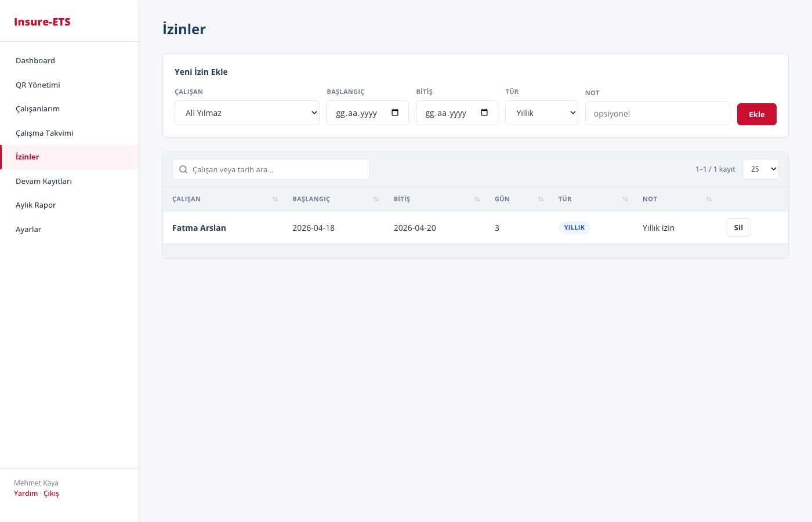This screenshot has width=812, height=522.
Task: Navigate to Devam Kayıtları page
Action: (43, 182)
